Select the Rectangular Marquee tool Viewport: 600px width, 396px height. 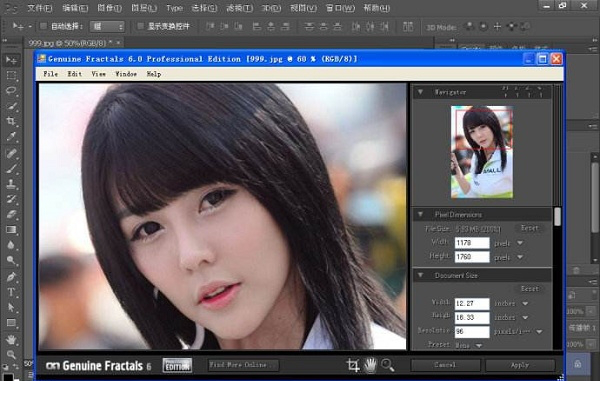coord(11,75)
